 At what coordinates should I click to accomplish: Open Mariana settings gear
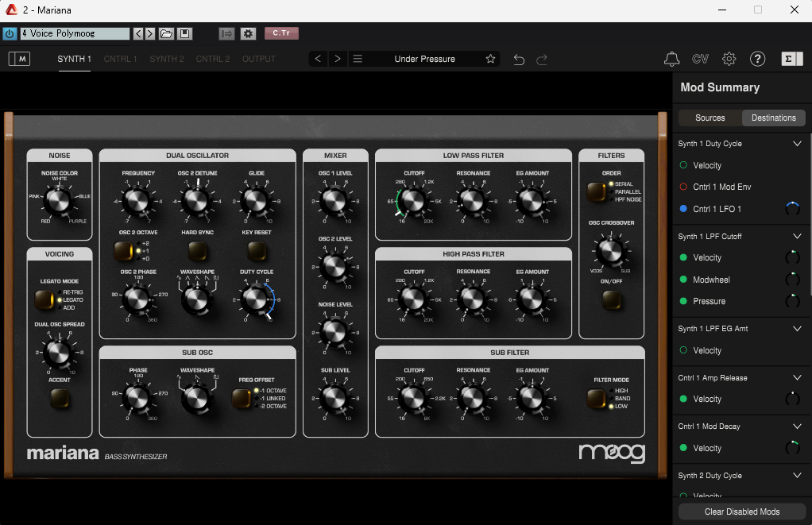[x=729, y=59]
